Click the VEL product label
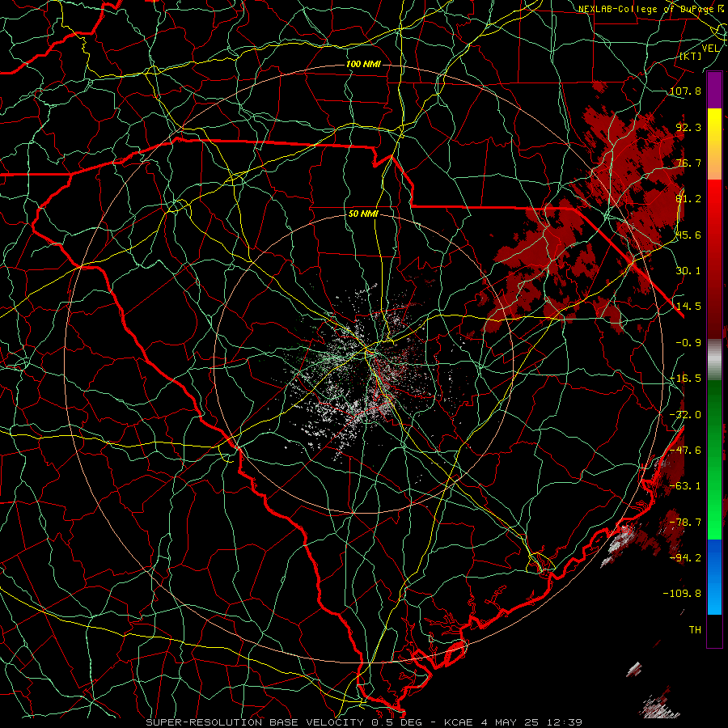This screenshot has height=728, width=728. pos(710,49)
